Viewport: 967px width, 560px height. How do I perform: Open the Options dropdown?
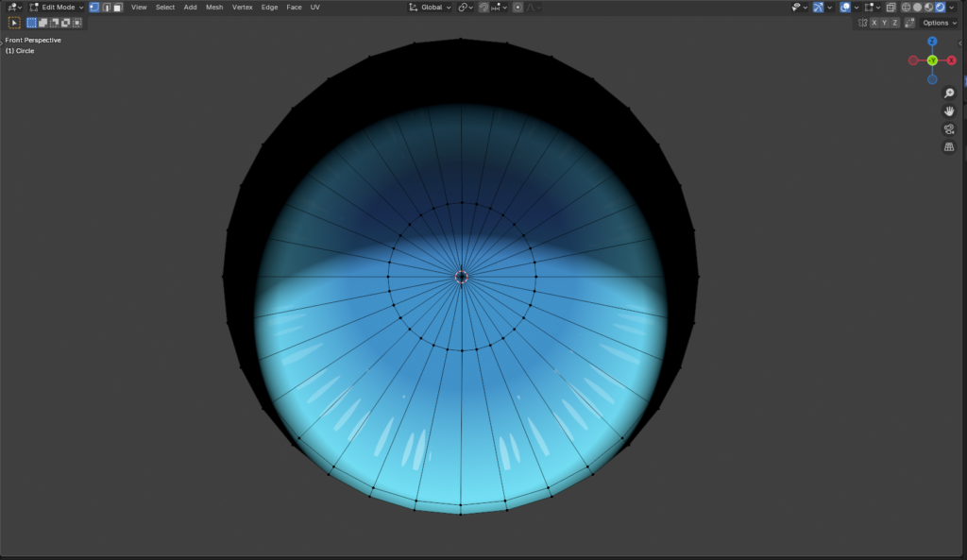coord(939,23)
